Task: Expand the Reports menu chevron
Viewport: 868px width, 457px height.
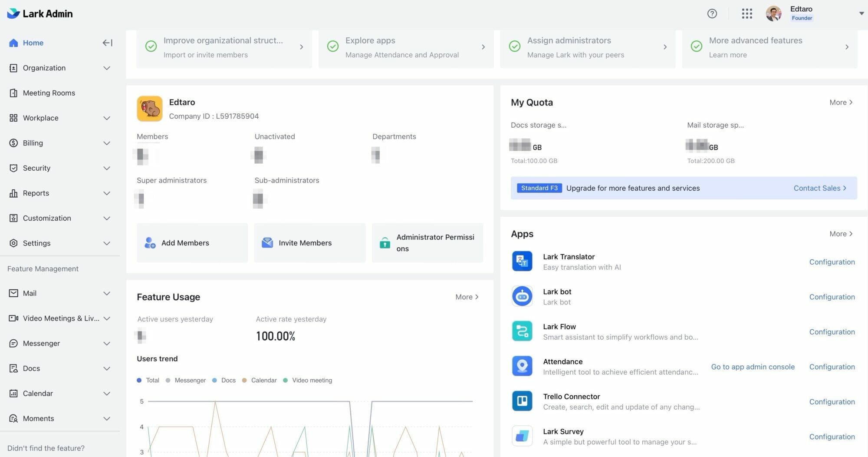Action: pyautogui.click(x=107, y=193)
